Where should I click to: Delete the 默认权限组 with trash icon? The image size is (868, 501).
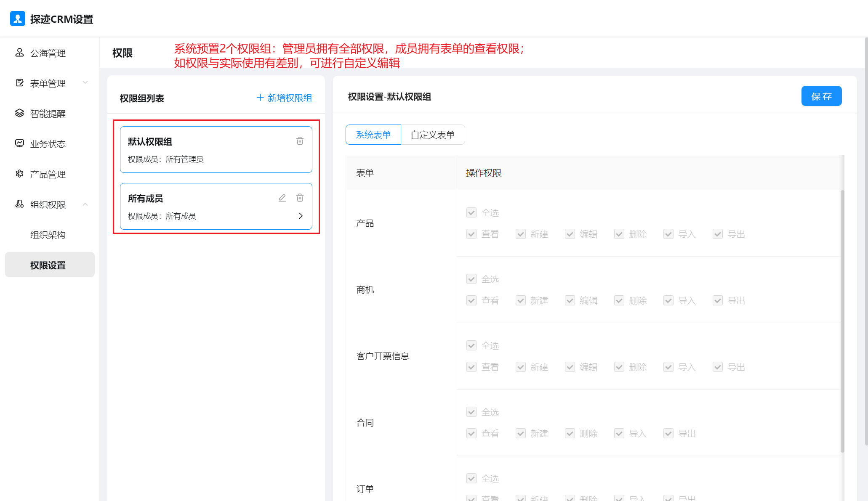pos(300,141)
